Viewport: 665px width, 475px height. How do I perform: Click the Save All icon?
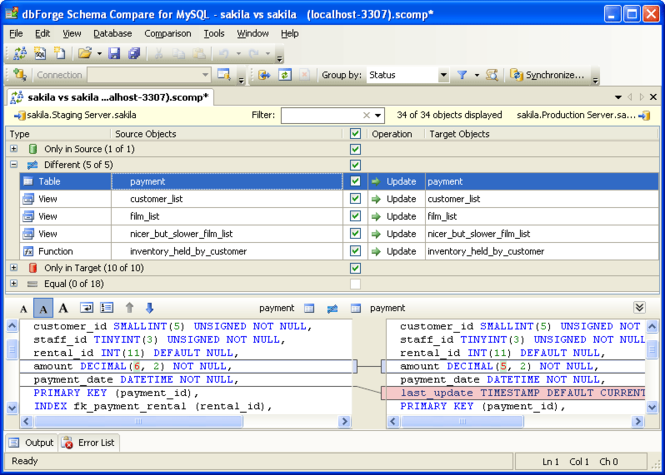click(134, 53)
